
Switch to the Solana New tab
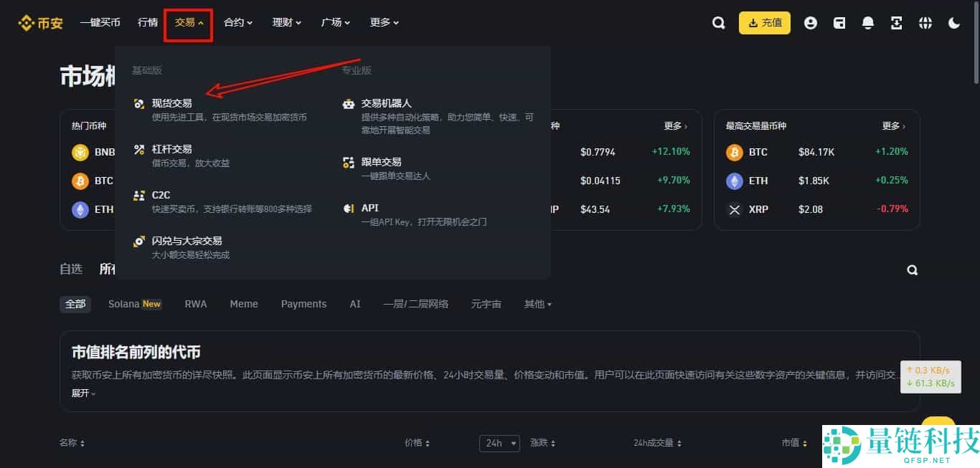click(134, 304)
